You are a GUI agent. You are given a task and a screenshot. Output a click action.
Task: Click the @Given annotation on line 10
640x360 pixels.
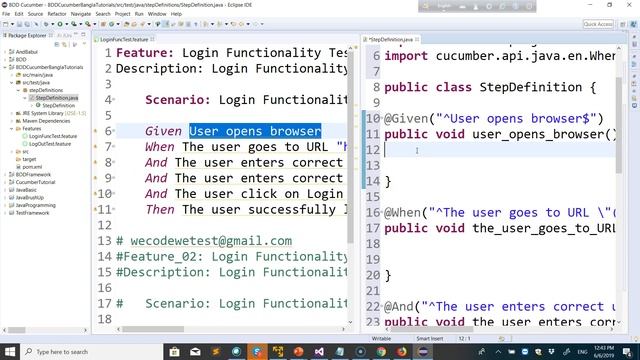[x=406, y=119]
